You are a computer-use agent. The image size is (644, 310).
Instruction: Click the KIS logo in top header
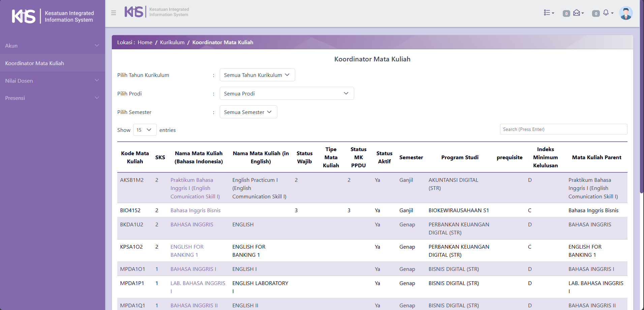tap(134, 12)
